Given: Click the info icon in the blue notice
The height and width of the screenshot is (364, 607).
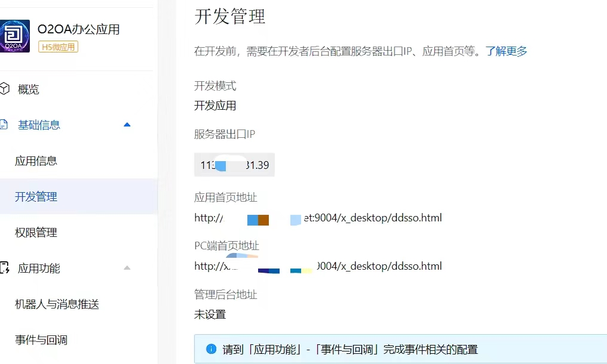Looking at the screenshot, I should [x=211, y=349].
